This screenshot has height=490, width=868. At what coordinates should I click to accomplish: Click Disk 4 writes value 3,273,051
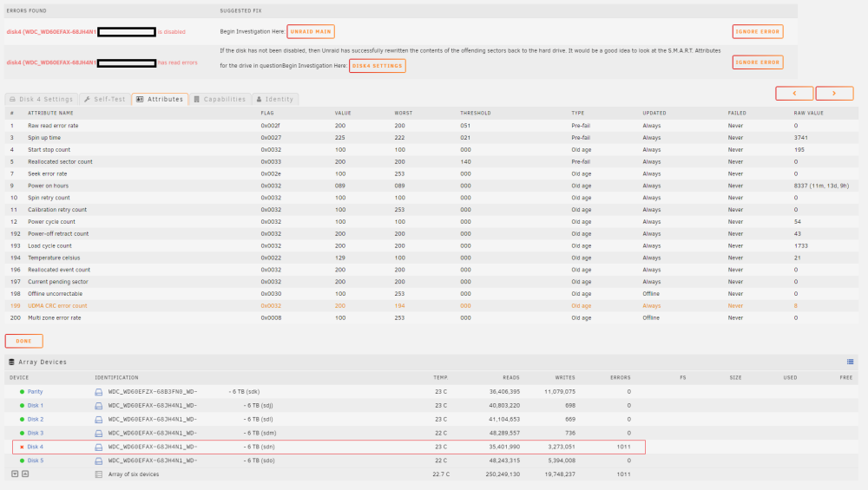click(562, 447)
